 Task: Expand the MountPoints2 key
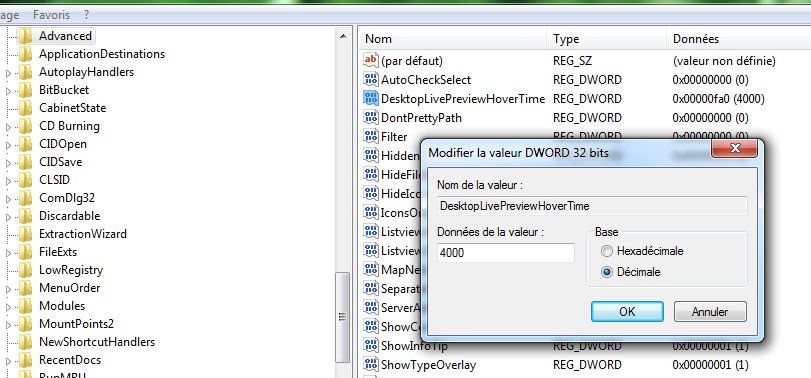point(8,325)
